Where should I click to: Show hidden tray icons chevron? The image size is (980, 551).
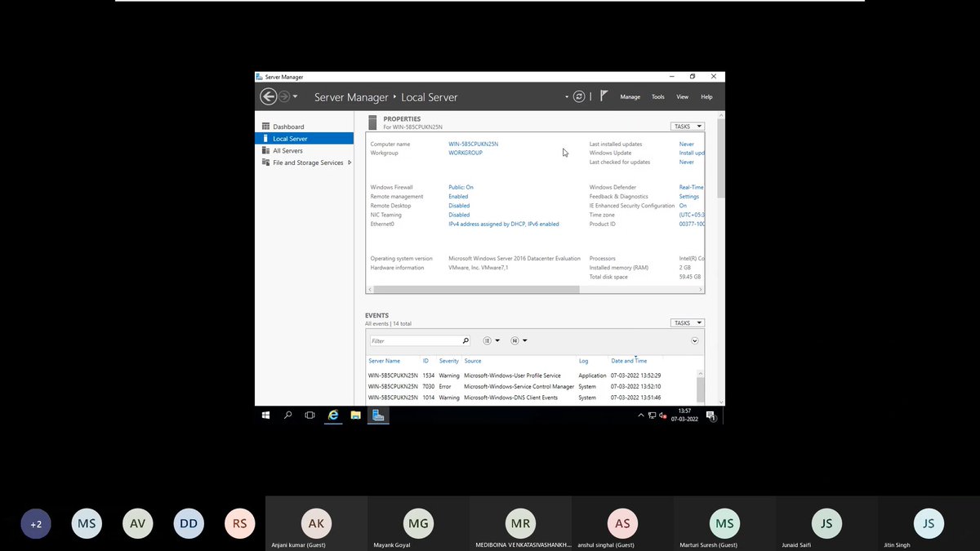pos(641,415)
